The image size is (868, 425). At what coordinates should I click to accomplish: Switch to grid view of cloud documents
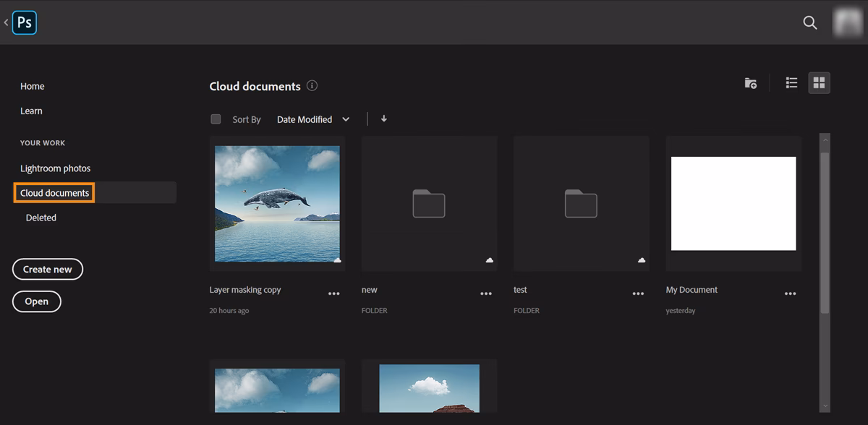(819, 82)
